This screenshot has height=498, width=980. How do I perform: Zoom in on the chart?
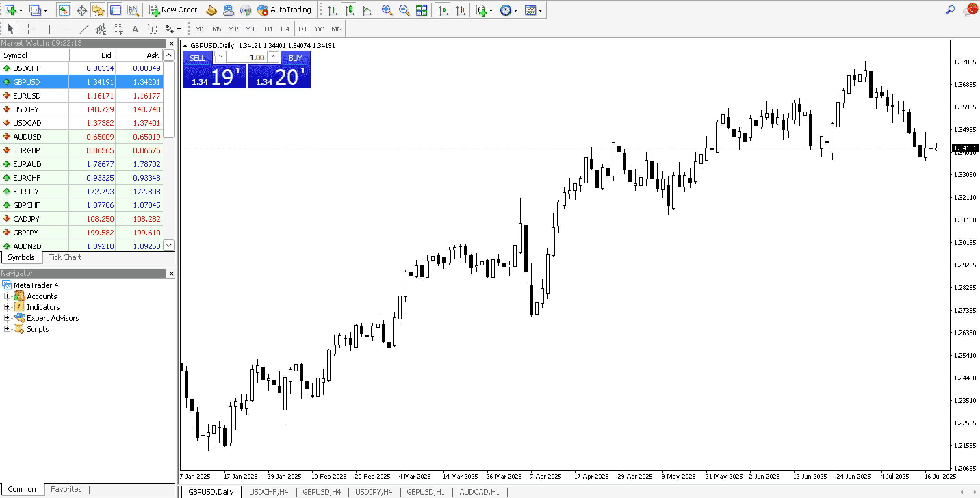pos(387,10)
